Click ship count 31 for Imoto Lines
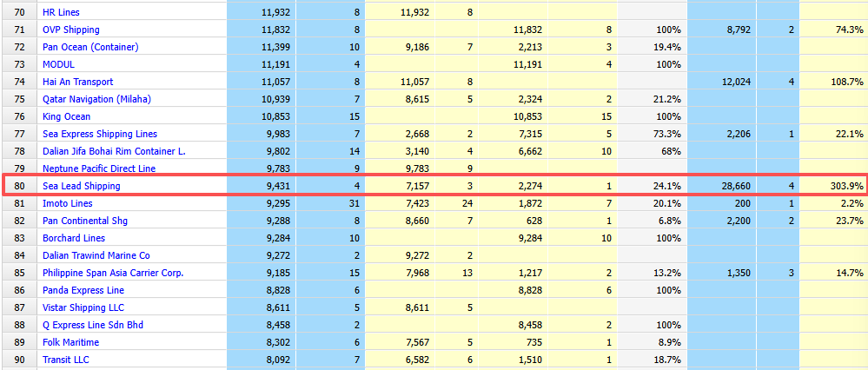This screenshot has height=370, width=868. click(354, 203)
